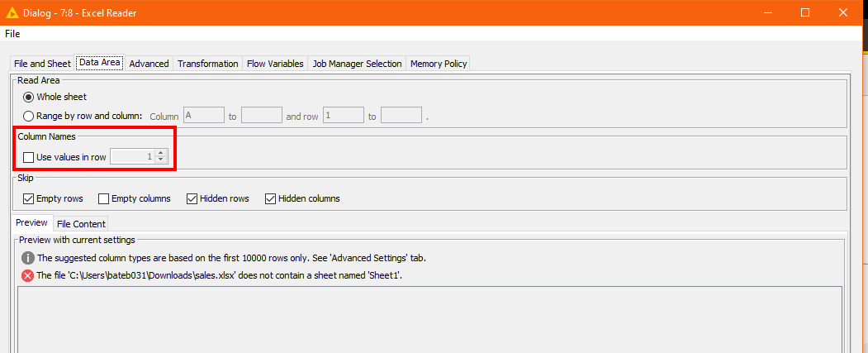Toggle the Hidden columns checkbox
The image size is (868, 353).
270,198
